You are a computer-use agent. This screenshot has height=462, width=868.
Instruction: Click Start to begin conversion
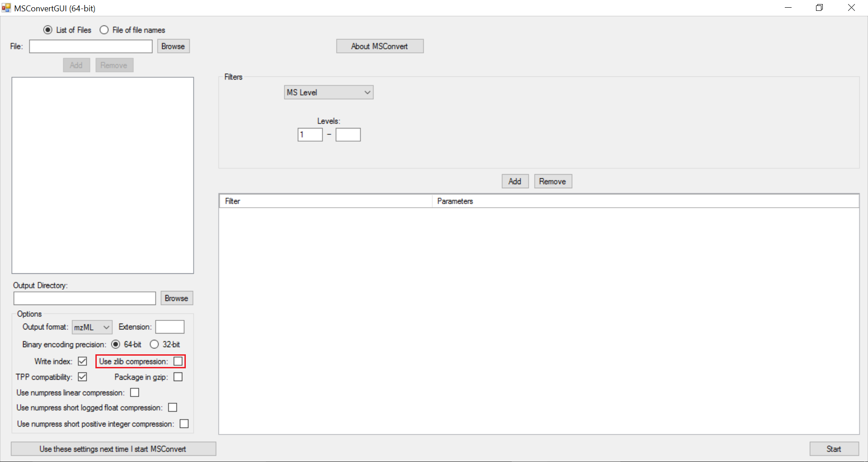(x=834, y=449)
